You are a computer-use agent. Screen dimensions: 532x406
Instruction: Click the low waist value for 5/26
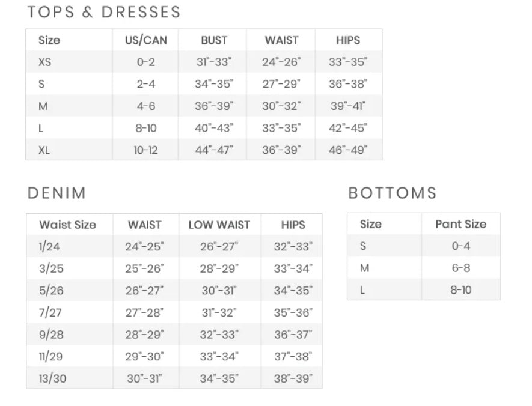pos(219,291)
